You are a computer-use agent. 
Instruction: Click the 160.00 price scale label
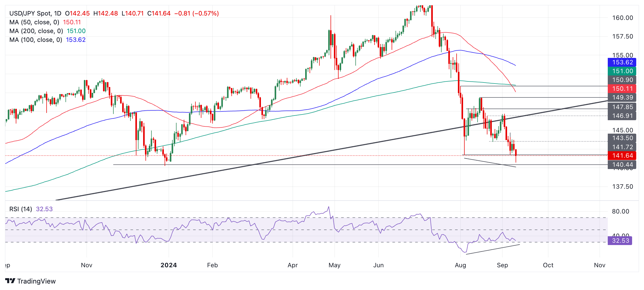[623, 18]
